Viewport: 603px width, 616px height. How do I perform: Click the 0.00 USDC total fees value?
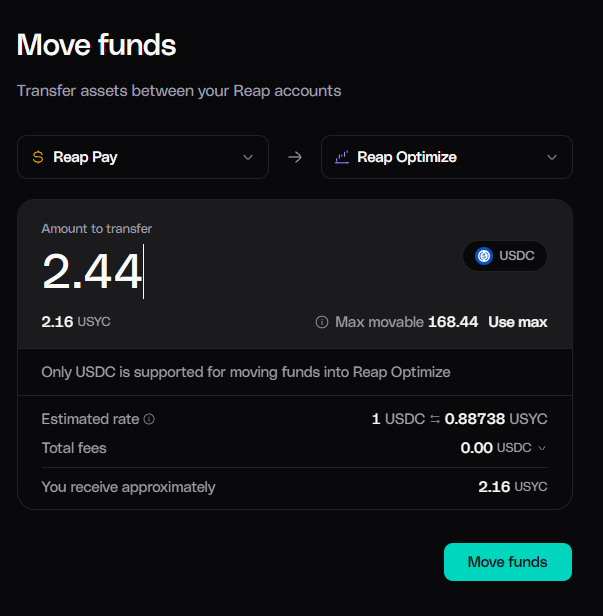tap(496, 448)
